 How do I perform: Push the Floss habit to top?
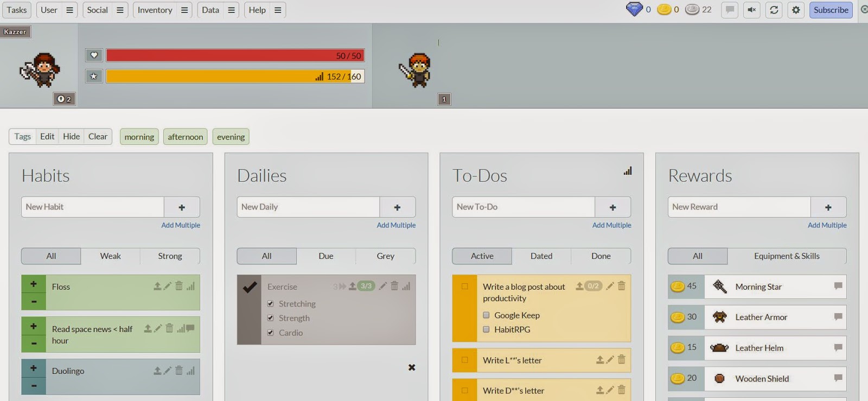coord(157,286)
